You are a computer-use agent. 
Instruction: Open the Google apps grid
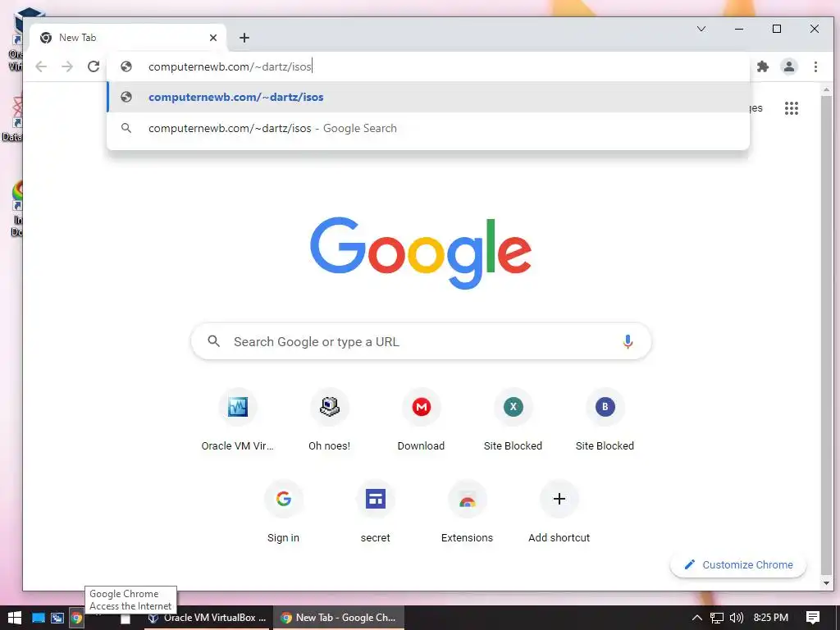point(792,108)
